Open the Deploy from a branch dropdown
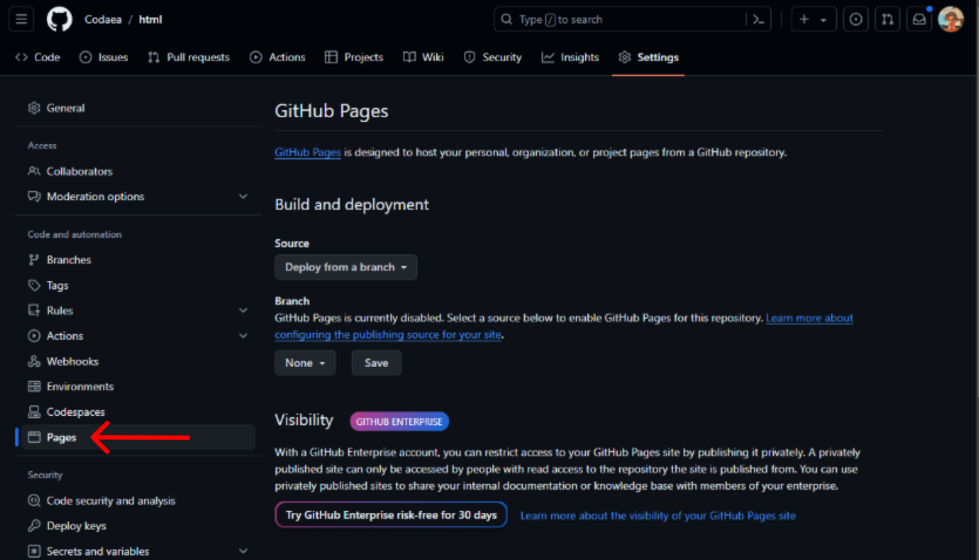Image resolution: width=979 pixels, height=560 pixels. [346, 267]
